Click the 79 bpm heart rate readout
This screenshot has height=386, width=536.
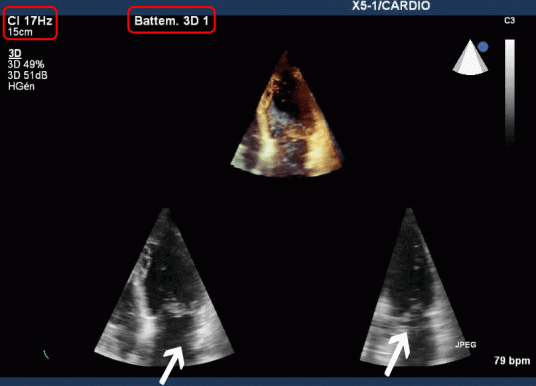point(512,361)
